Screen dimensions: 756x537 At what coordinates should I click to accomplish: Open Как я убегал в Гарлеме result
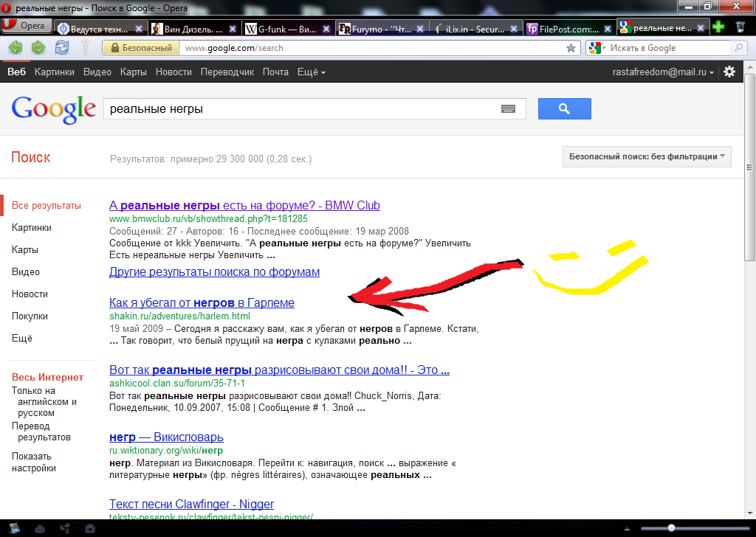[x=202, y=303]
